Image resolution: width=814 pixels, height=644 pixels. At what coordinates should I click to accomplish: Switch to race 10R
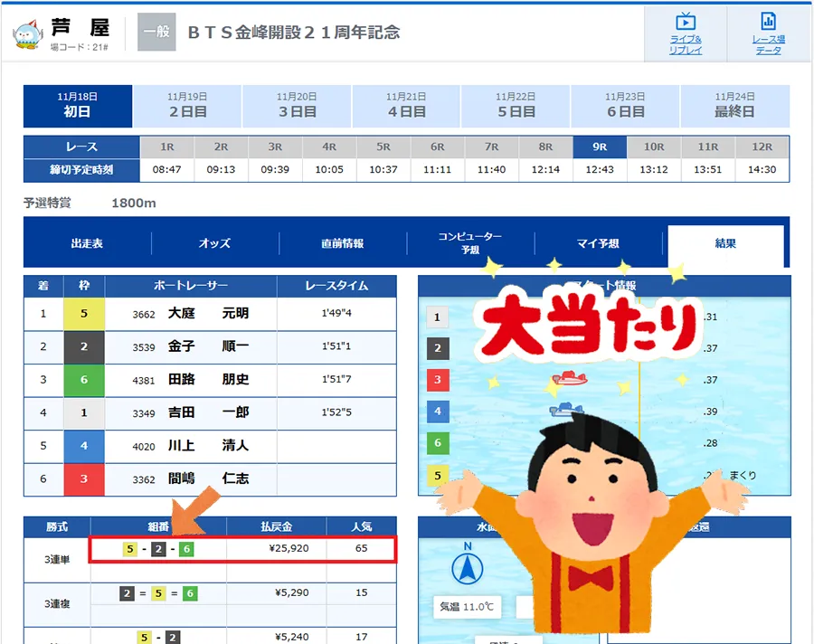(x=654, y=147)
